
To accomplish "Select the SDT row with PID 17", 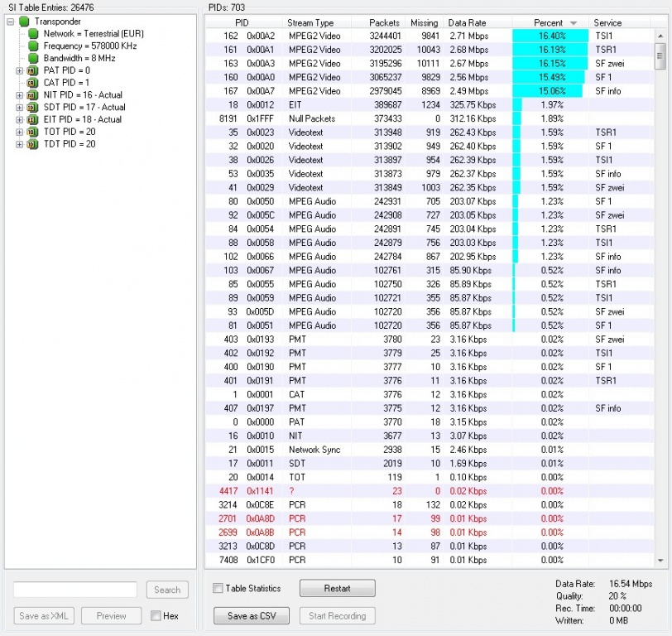I will (x=430, y=463).
